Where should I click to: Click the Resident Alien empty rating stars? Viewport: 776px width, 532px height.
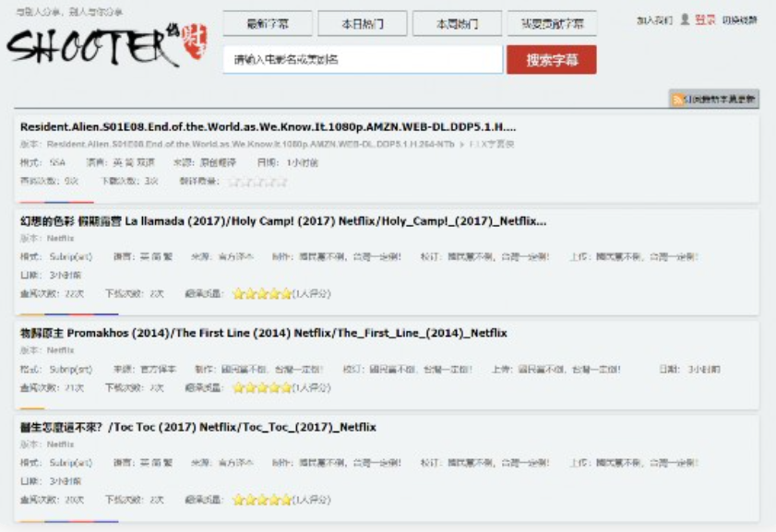[257, 182]
